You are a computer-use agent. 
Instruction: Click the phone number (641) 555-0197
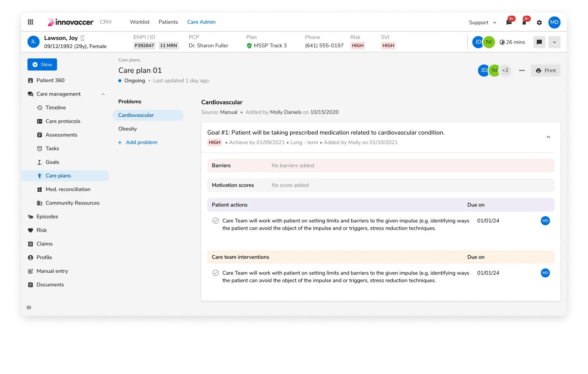(x=324, y=46)
